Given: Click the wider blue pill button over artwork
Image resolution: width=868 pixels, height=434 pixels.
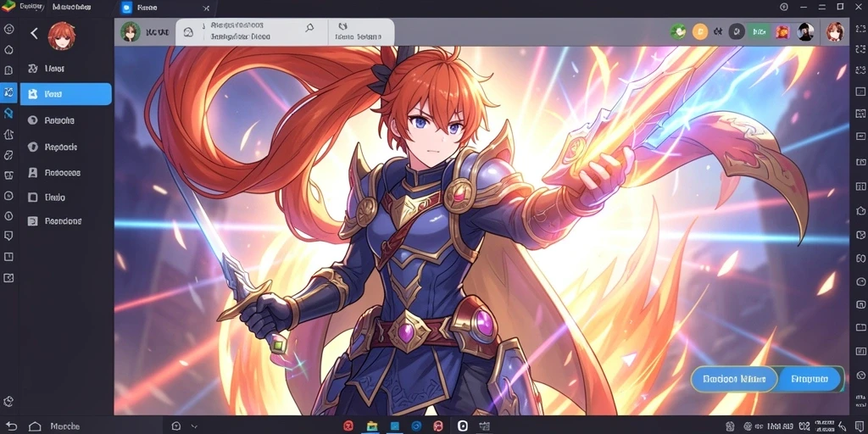Looking at the screenshot, I should click(734, 379).
